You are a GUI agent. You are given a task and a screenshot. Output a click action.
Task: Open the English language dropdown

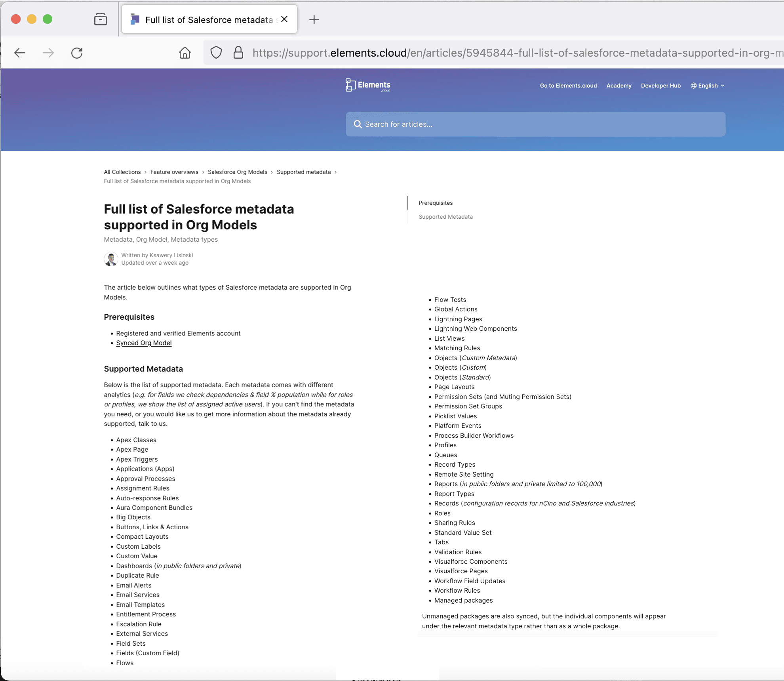tap(708, 86)
